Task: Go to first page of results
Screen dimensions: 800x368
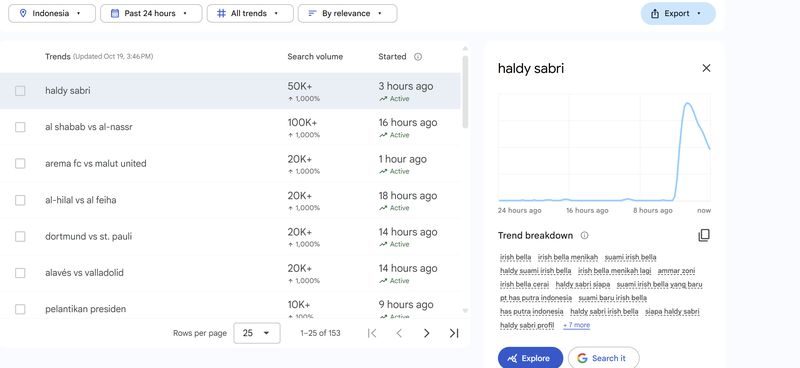Action: [x=372, y=333]
